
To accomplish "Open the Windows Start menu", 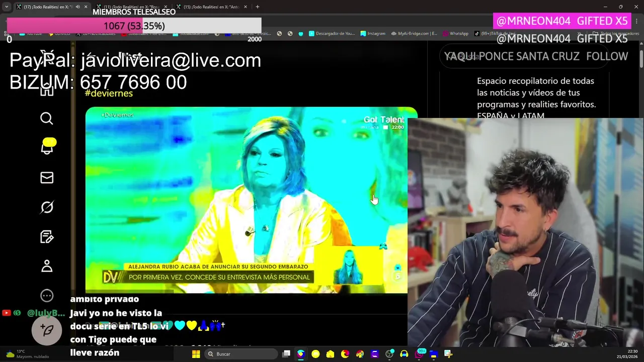I will click(x=196, y=354).
